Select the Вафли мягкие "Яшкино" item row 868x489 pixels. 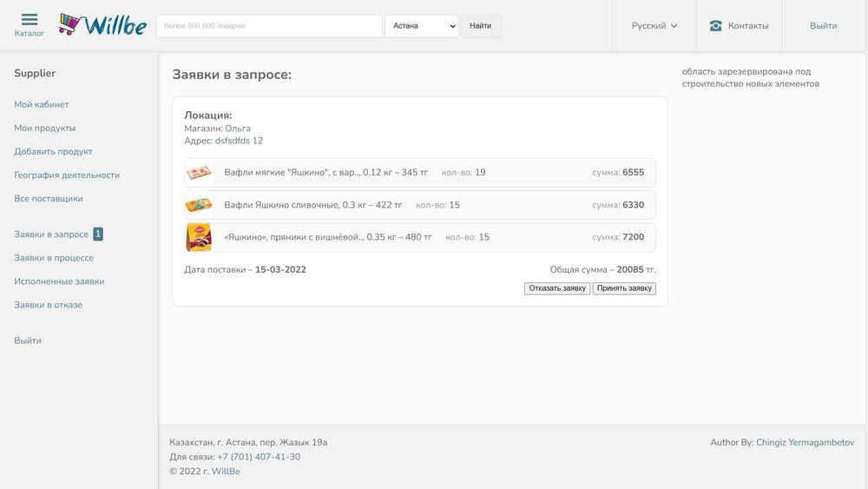[x=420, y=173]
